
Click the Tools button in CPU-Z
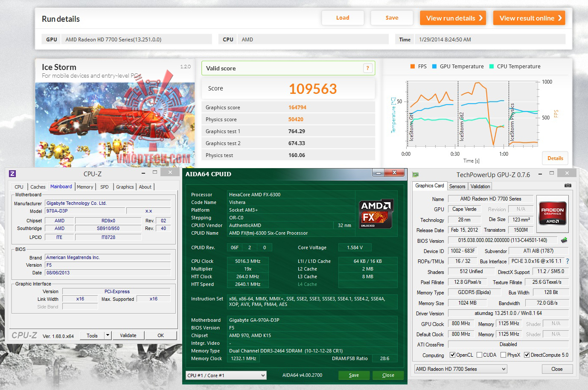(x=92, y=335)
